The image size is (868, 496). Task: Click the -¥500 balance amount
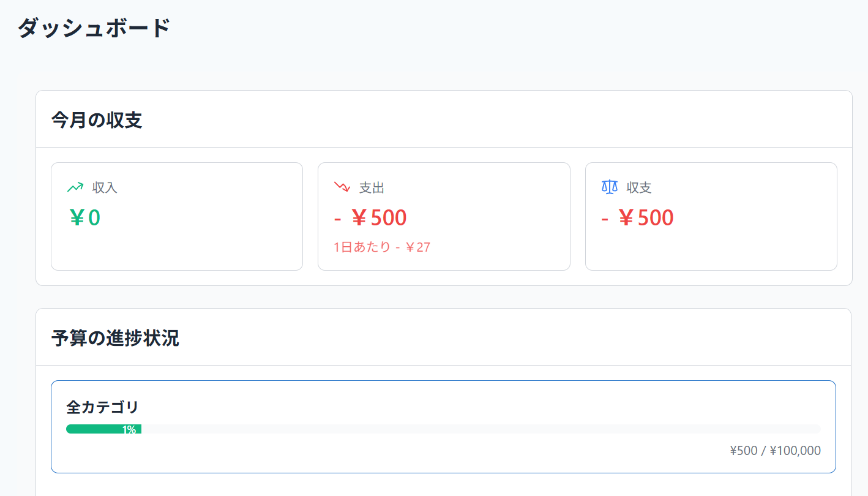(x=637, y=218)
